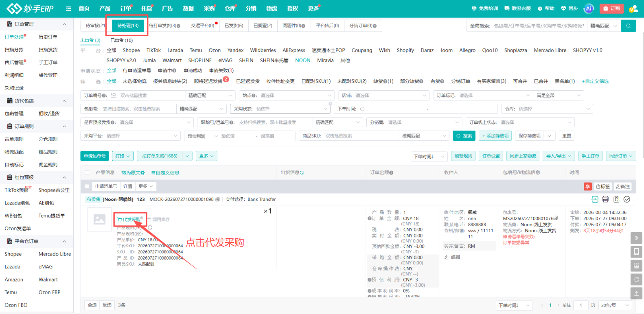The height and width of the screenshot is (314, 644).
Task: Click the 刷新规则 button
Action: pos(463,156)
